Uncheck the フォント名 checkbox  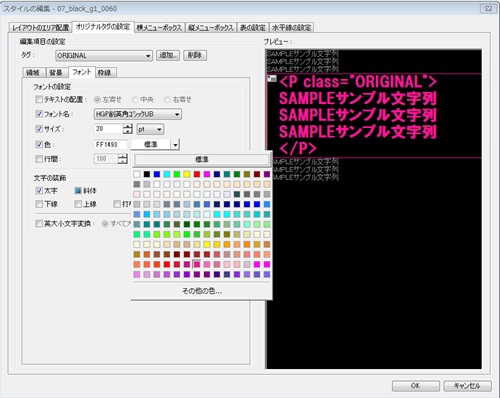[39, 114]
